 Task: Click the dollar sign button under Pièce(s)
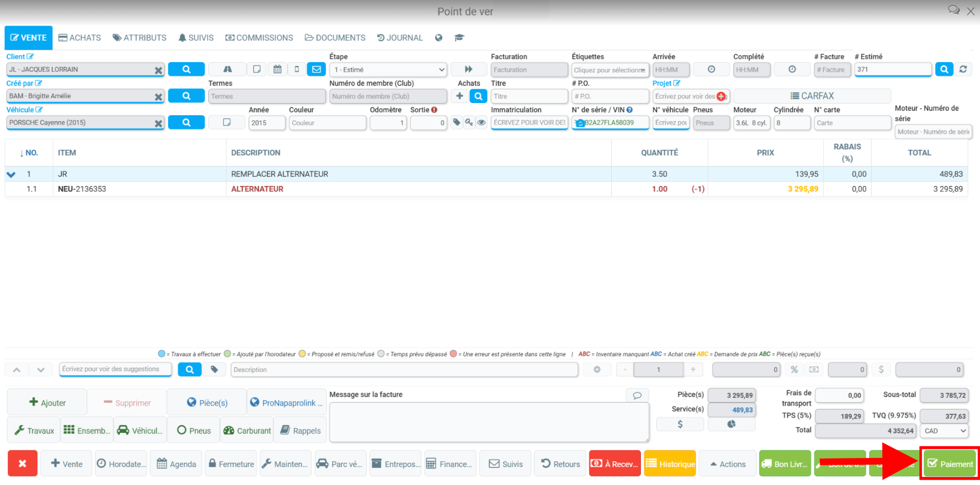click(680, 424)
